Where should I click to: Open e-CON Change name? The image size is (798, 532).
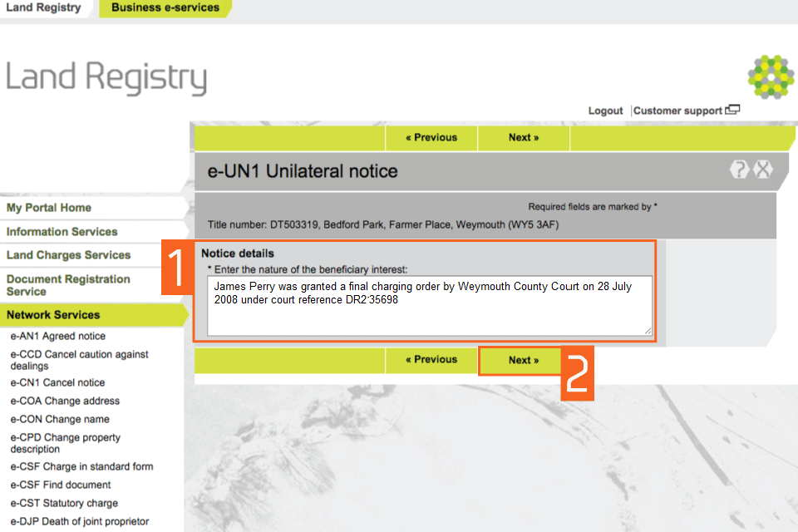pyautogui.click(x=60, y=419)
